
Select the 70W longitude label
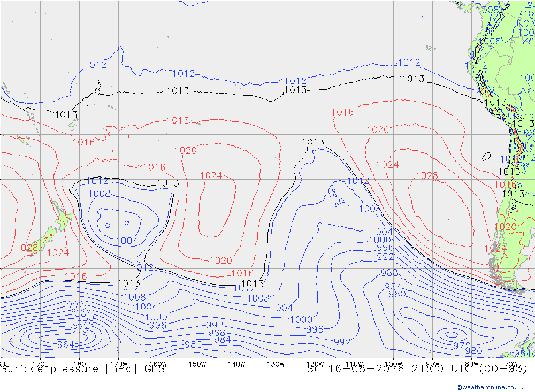tap(511, 364)
